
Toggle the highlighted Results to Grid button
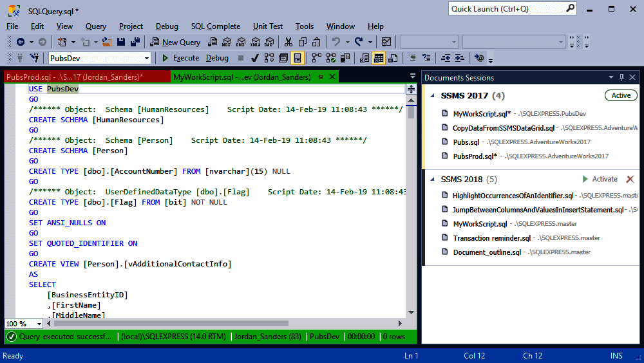point(379,58)
